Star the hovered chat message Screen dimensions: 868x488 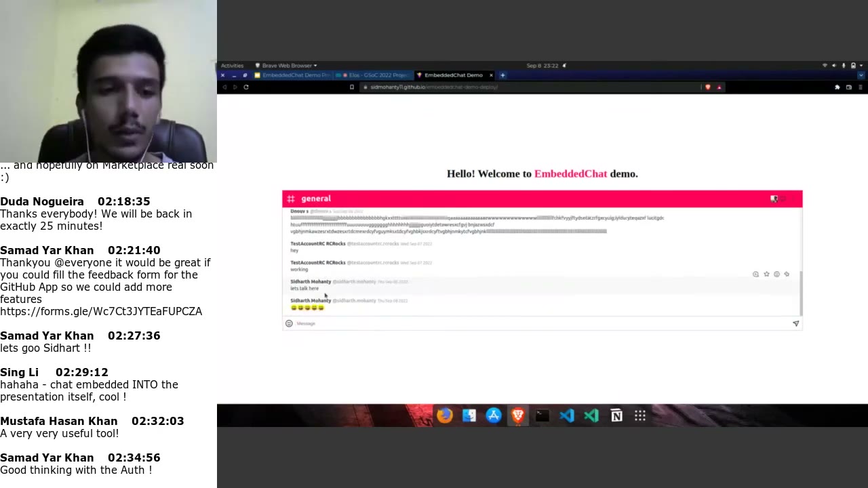(766, 274)
